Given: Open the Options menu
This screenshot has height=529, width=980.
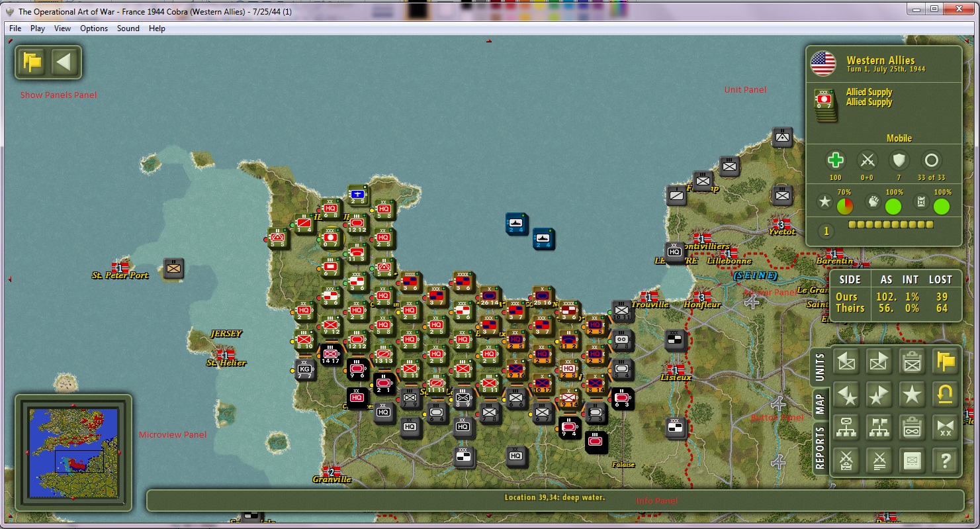Looking at the screenshot, I should pyautogui.click(x=94, y=28).
